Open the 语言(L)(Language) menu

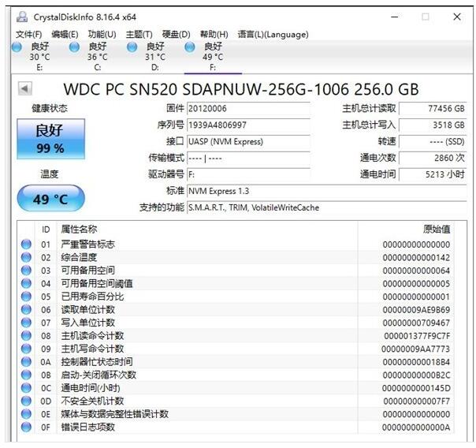click(x=273, y=35)
